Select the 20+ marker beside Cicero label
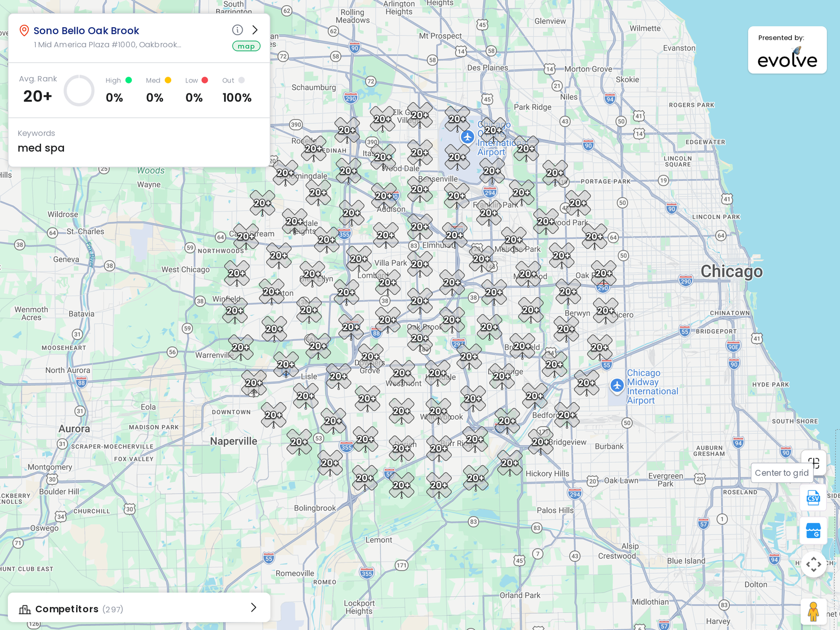The height and width of the screenshot is (630, 840). pyautogui.click(x=606, y=311)
